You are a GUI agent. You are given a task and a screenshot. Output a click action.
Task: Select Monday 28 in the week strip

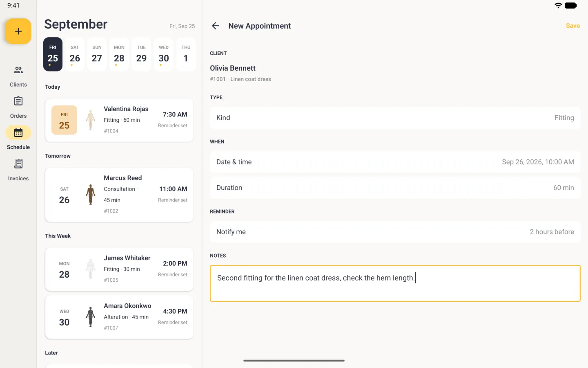click(119, 54)
